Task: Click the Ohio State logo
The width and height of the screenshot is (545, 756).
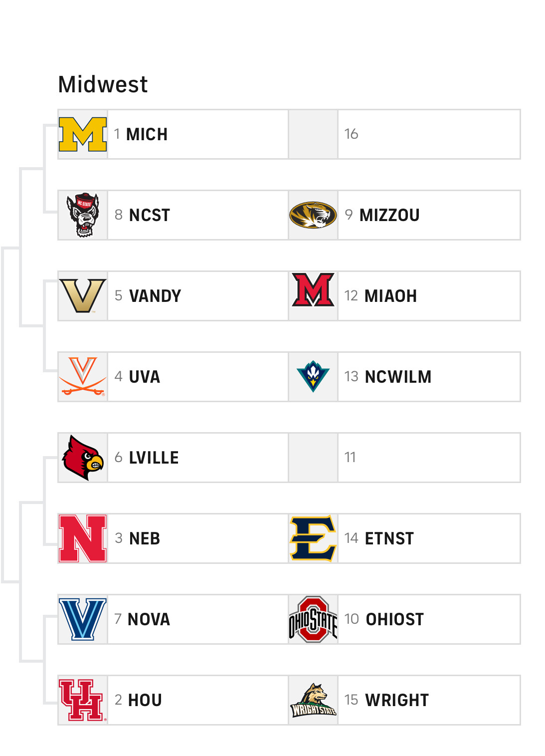Action: (x=313, y=619)
